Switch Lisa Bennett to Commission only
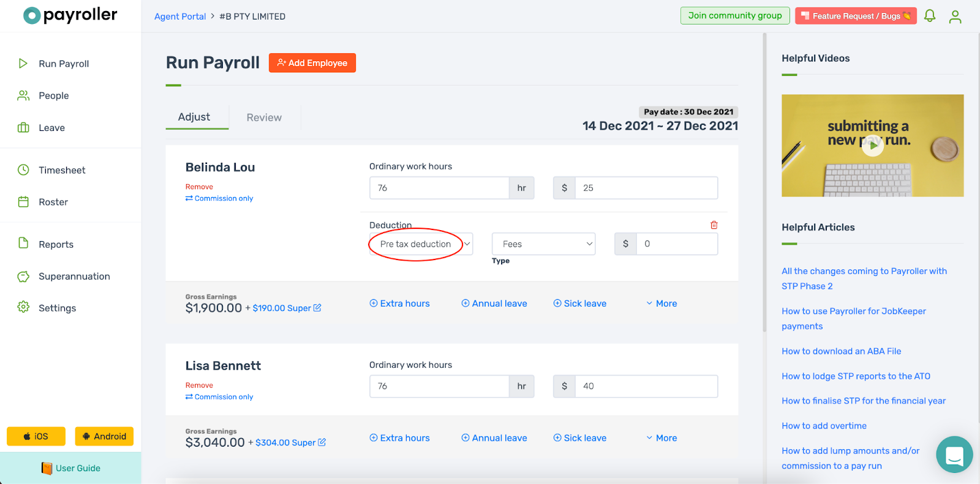This screenshot has height=484, width=980. pyautogui.click(x=219, y=397)
